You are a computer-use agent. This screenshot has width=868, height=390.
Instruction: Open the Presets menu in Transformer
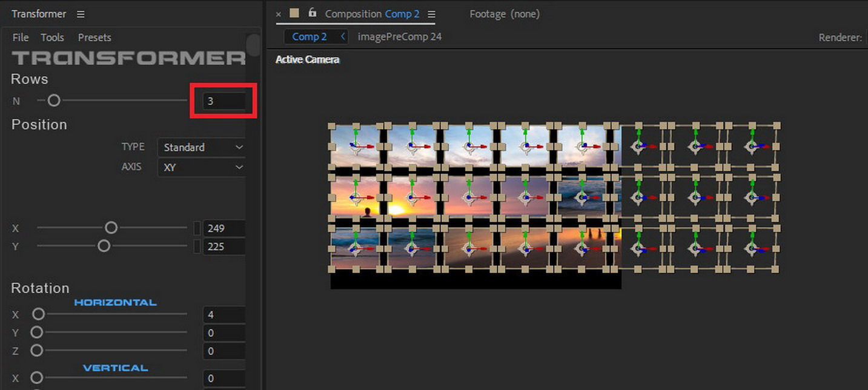[94, 38]
